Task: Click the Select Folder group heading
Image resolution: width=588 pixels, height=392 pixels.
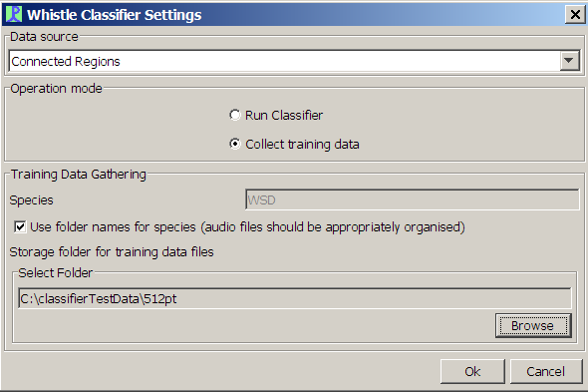Action: tap(56, 273)
